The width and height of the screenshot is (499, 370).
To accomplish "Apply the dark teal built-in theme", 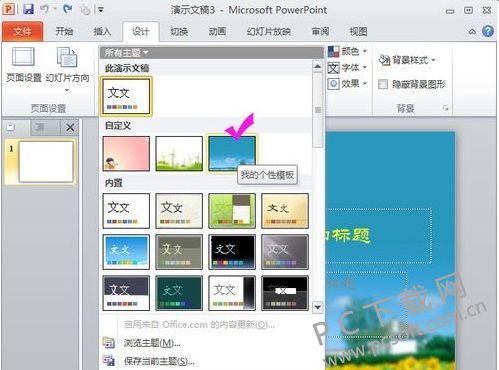I will (x=179, y=293).
